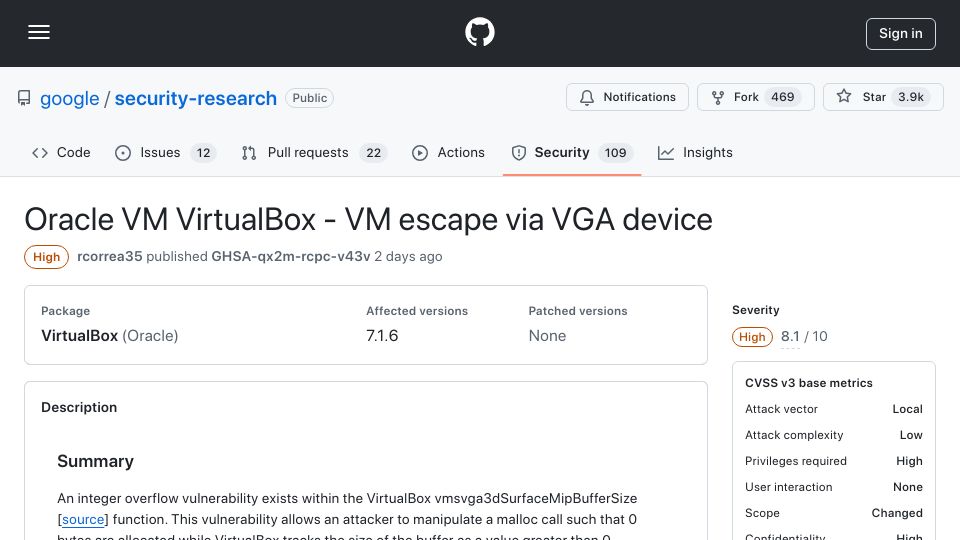Screen dimensions: 960x540
Task: Click the Package column label
Action: [66, 311]
